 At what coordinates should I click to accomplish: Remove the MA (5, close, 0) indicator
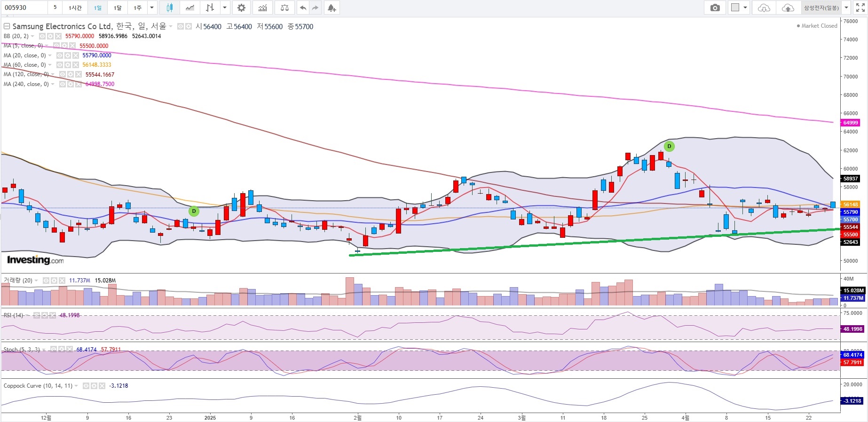[x=72, y=46]
